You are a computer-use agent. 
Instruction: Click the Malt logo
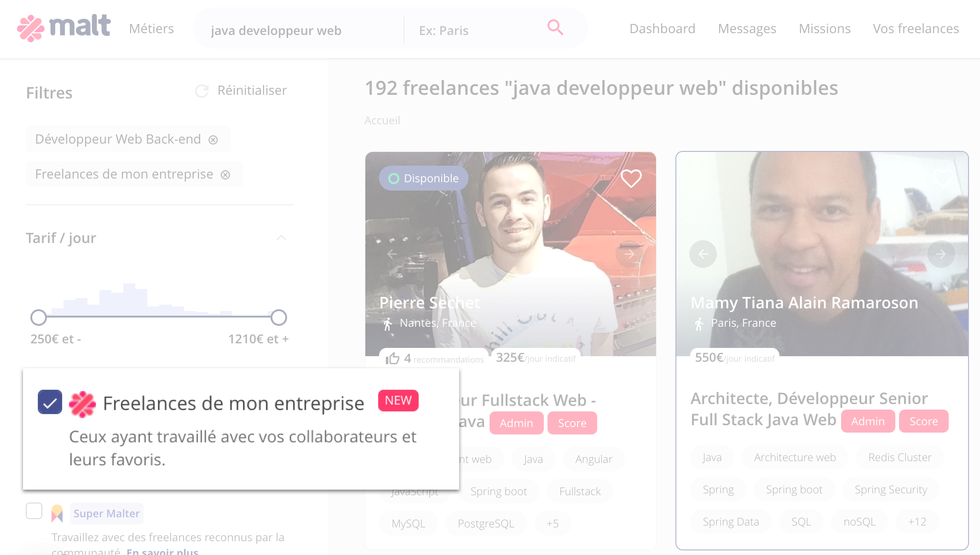tap(64, 28)
